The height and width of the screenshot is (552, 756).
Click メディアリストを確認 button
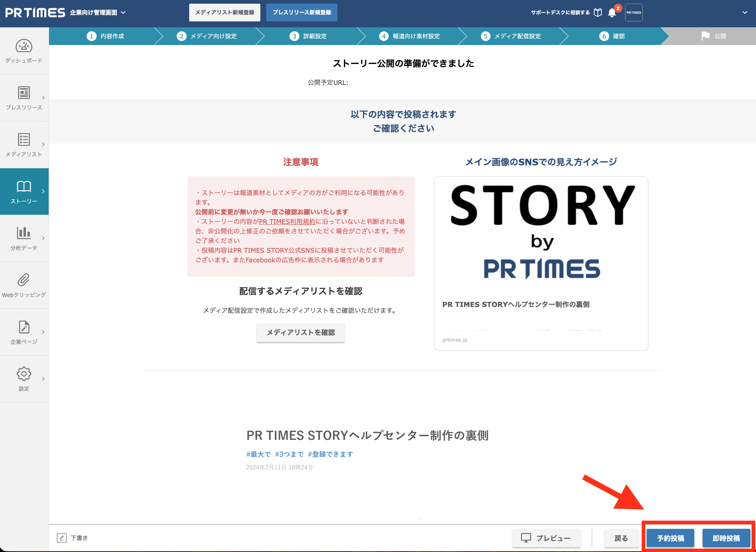point(301,332)
